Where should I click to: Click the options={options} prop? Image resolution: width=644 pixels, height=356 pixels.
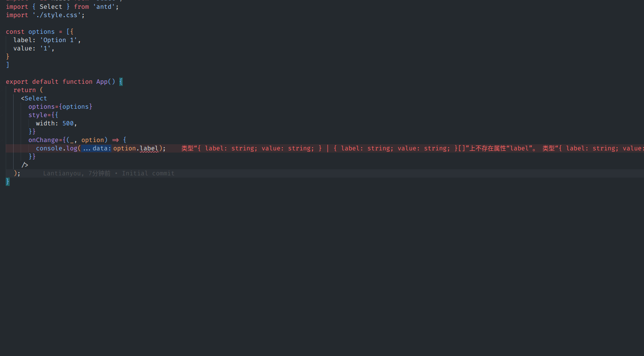tap(60, 106)
